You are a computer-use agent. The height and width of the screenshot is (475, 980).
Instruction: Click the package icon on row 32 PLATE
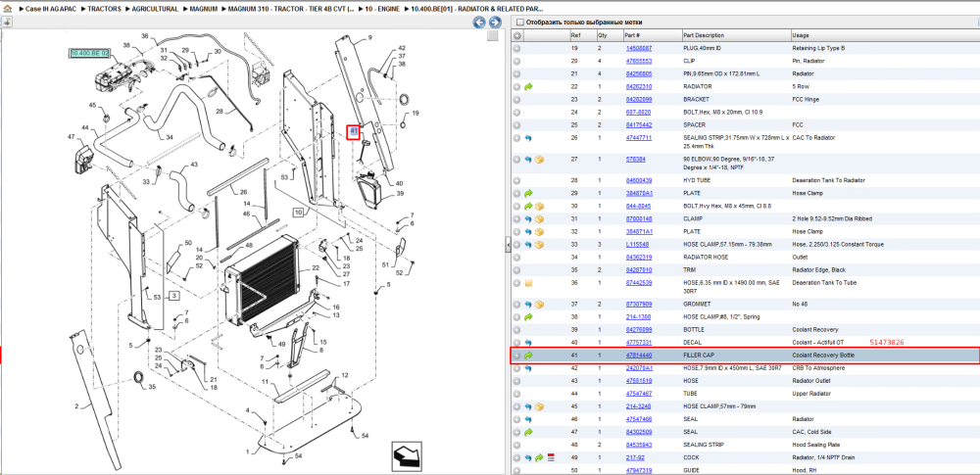coord(539,232)
